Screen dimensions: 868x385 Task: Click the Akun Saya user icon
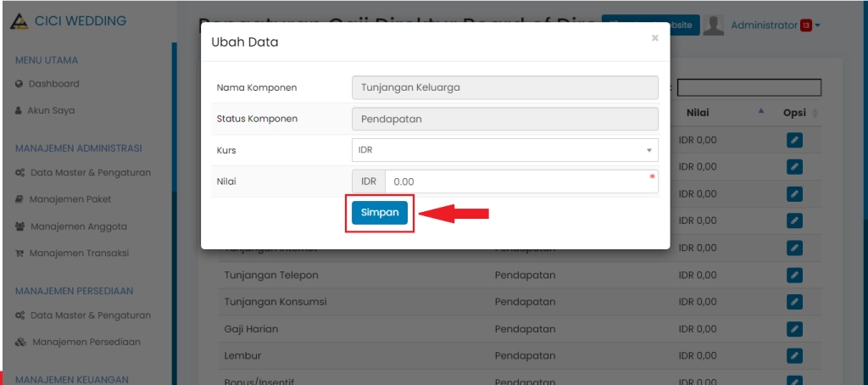[x=19, y=110]
